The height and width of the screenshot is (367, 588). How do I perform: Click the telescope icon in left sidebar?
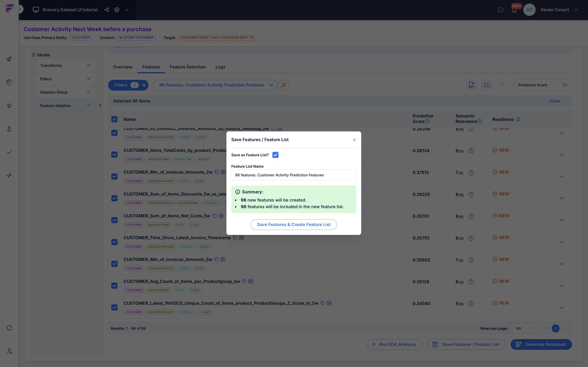point(9,59)
